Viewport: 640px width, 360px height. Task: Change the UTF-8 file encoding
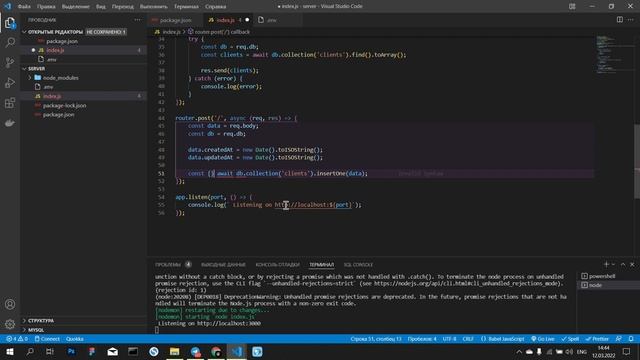449,339
